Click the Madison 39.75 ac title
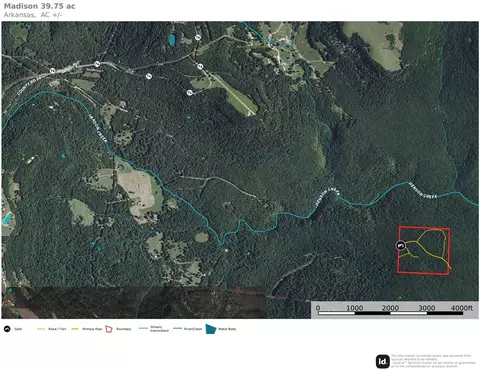 point(39,6)
